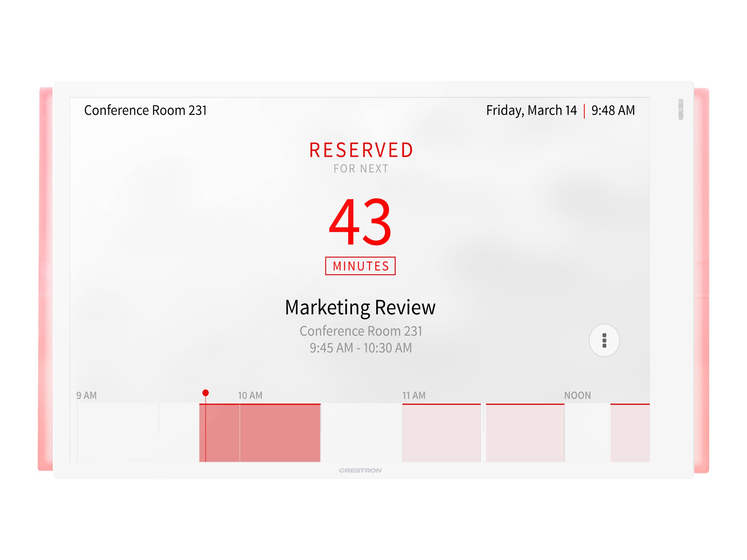The width and height of the screenshot is (747, 560).
Task: Tap the free slot before 11 AM
Action: [361, 432]
